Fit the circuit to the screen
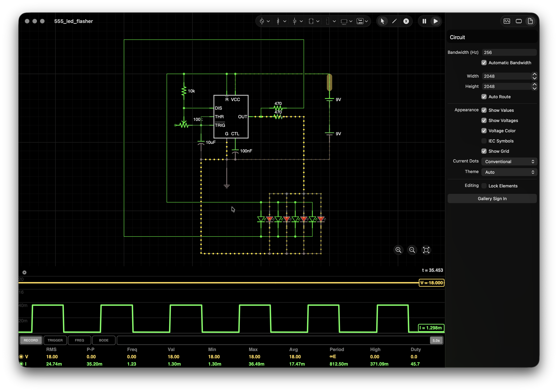 coord(426,250)
